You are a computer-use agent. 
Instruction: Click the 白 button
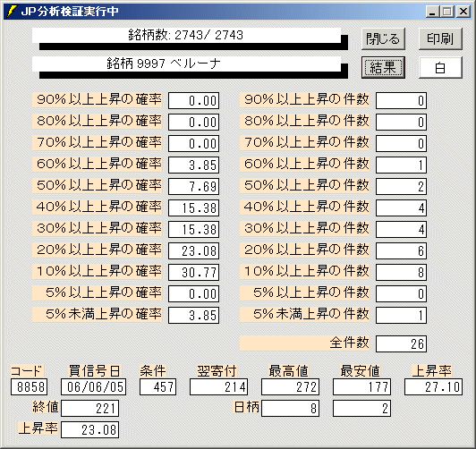[x=440, y=67]
